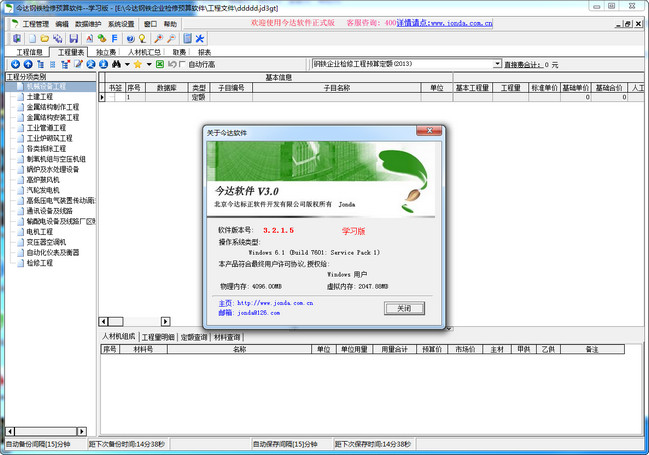Click the tree panel's horizontal scrollbar left arrow

pos(10,431)
